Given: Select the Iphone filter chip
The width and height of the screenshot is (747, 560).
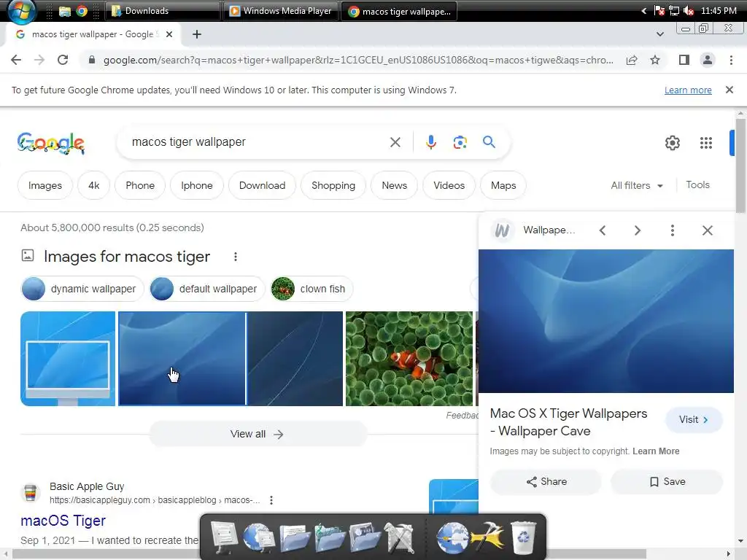Looking at the screenshot, I should [197, 185].
